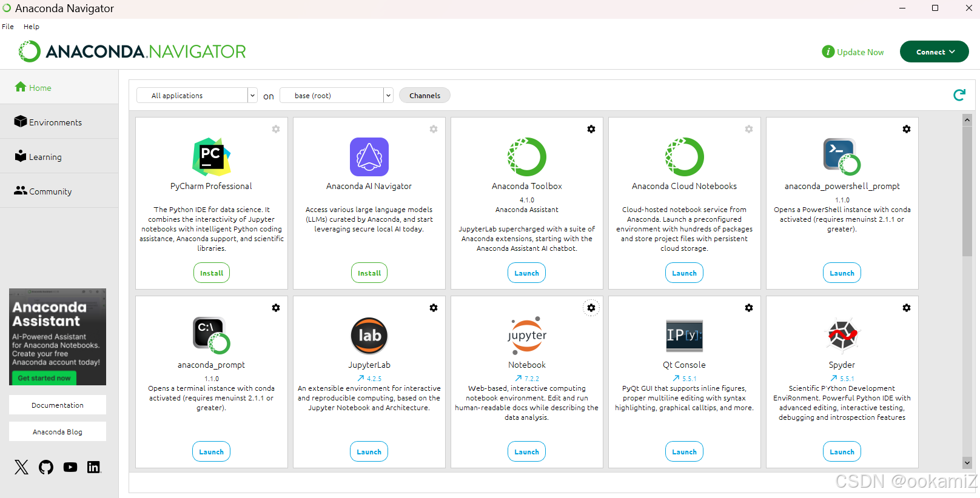This screenshot has width=980, height=498.
Task: Open JupyterLab gear options
Action: coord(434,308)
